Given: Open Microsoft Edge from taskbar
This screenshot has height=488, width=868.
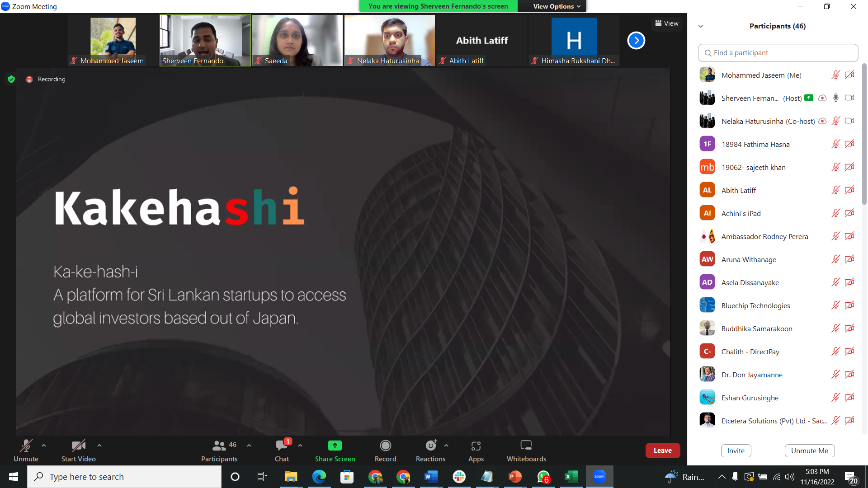Looking at the screenshot, I should pos(319,477).
